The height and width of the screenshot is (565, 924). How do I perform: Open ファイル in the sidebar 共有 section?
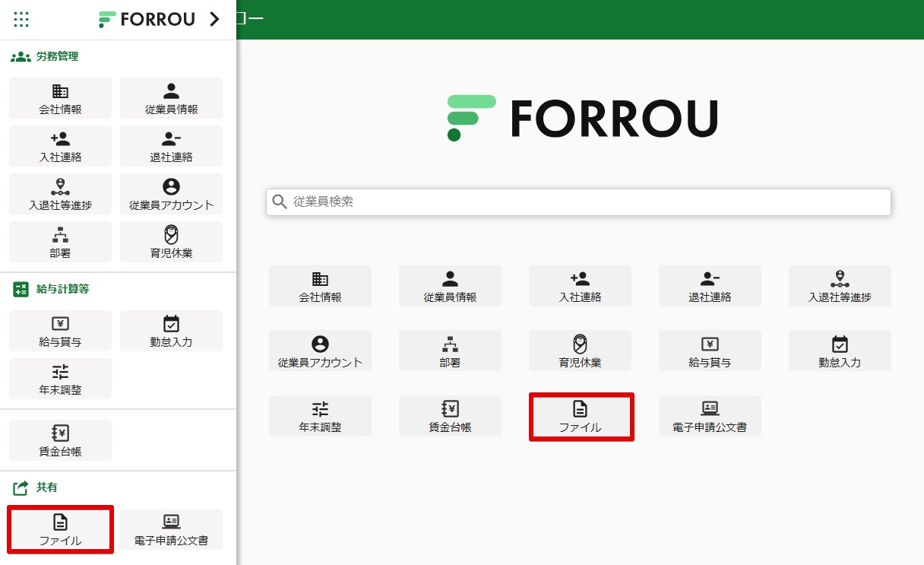pos(60,529)
